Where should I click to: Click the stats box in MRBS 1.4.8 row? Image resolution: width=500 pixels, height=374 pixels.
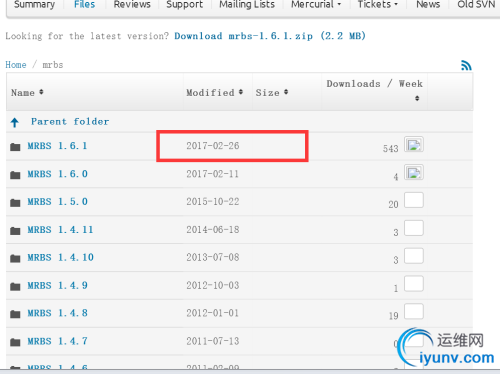(414, 311)
